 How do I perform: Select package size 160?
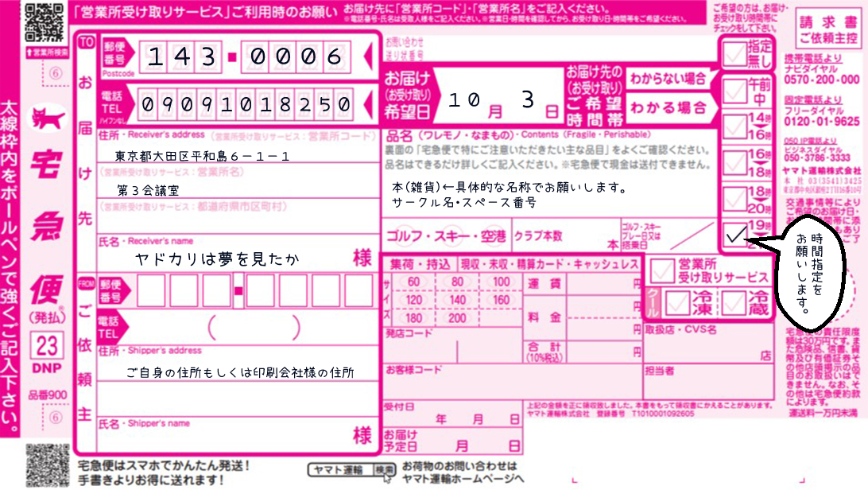coord(501,300)
